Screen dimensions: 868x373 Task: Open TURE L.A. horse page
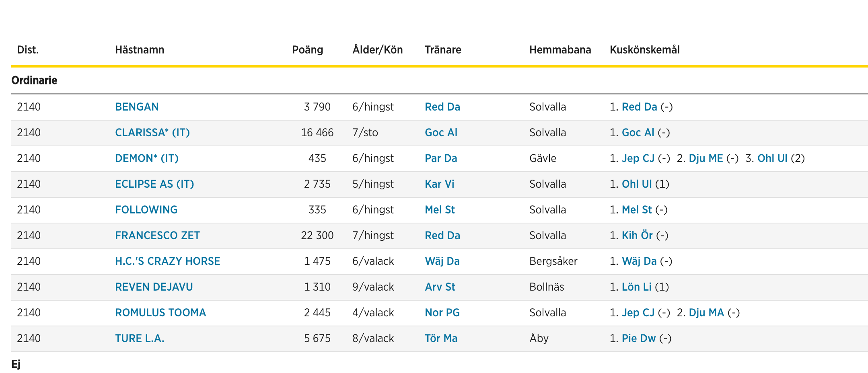tap(140, 338)
